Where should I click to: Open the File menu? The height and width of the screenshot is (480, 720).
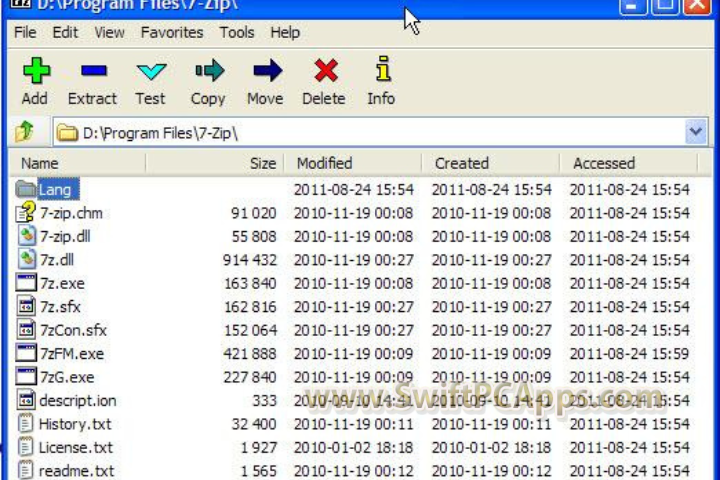[x=25, y=33]
